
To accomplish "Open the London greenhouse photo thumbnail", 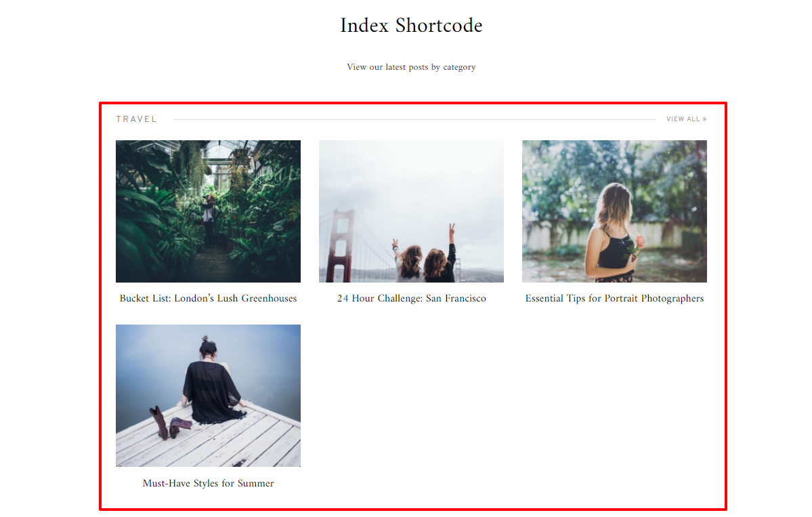I will (x=208, y=211).
